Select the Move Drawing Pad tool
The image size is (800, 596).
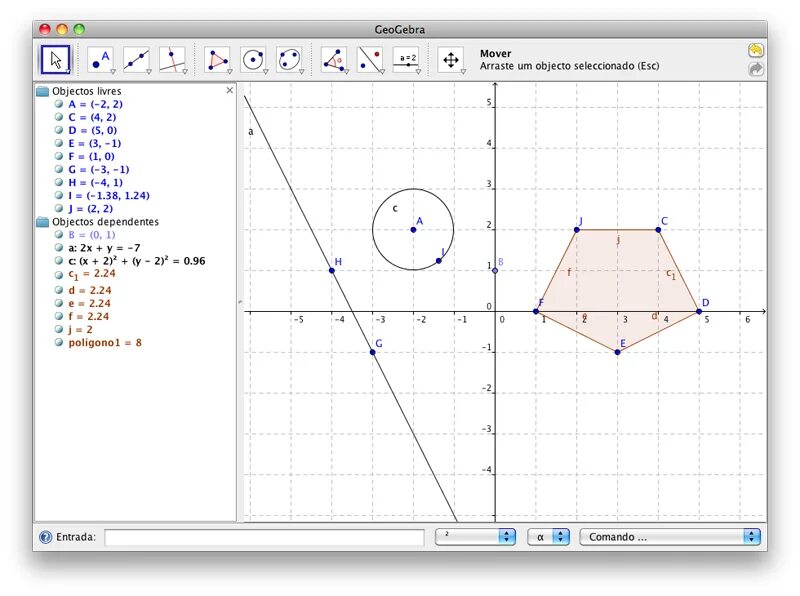click(x=451, y=60)
